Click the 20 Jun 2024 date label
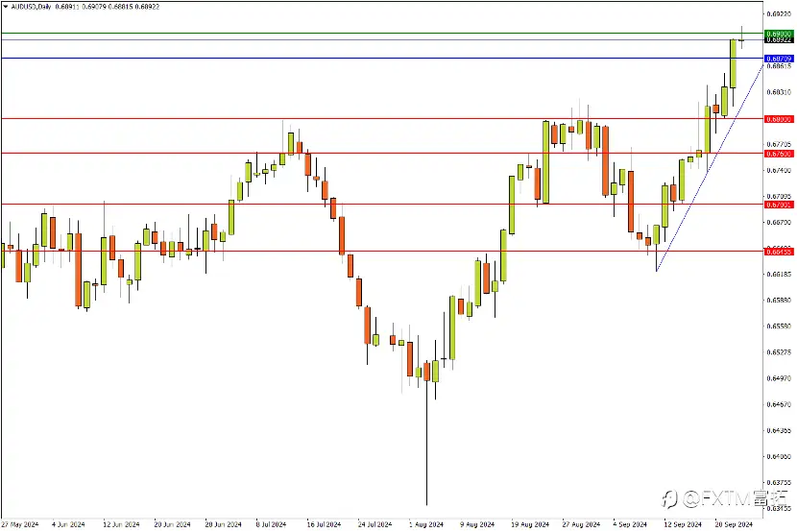The width and height of the screenshot is (797, 532). pyautogui.click(x=172, y=524)
